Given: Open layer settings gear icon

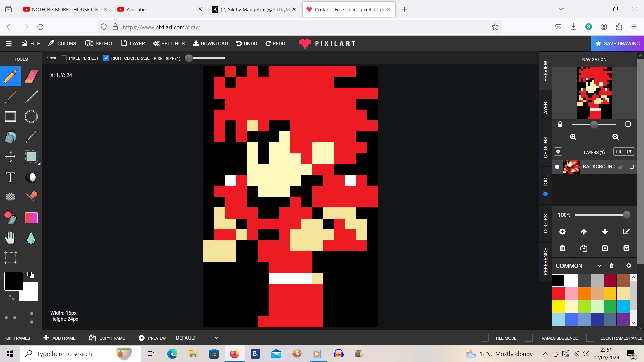Looking at the screenshot, I should coord(558,152).
